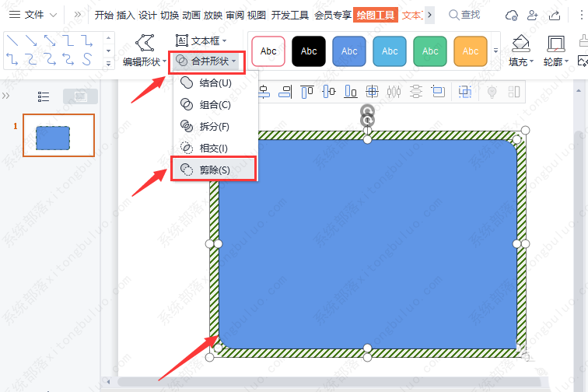This screenshot has width=588, height=392.
Task: Click the Text Box (文本框) icon
Action: point(182,40)
